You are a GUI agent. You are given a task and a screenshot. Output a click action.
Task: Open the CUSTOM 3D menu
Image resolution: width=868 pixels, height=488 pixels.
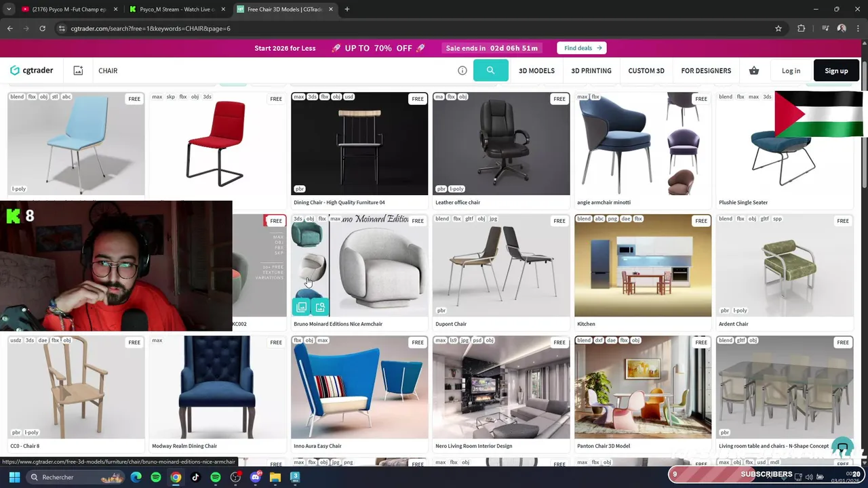coord(646,70)
